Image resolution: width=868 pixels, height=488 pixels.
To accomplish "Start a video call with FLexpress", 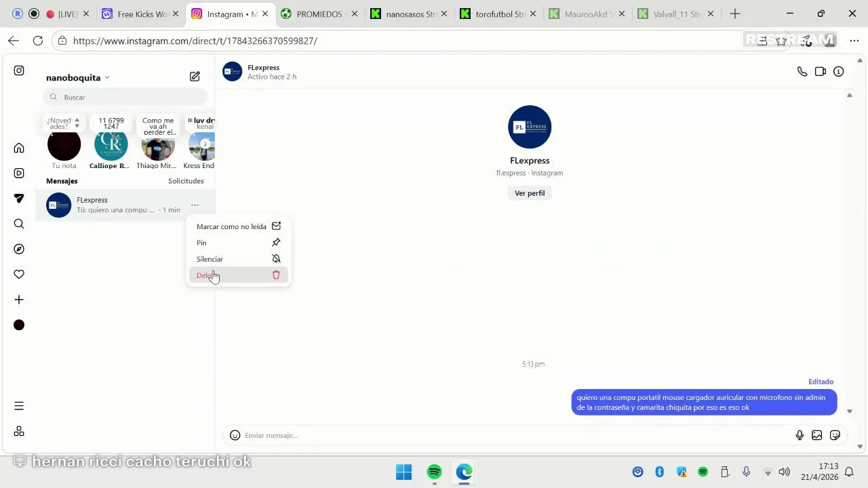I will 821,71.
